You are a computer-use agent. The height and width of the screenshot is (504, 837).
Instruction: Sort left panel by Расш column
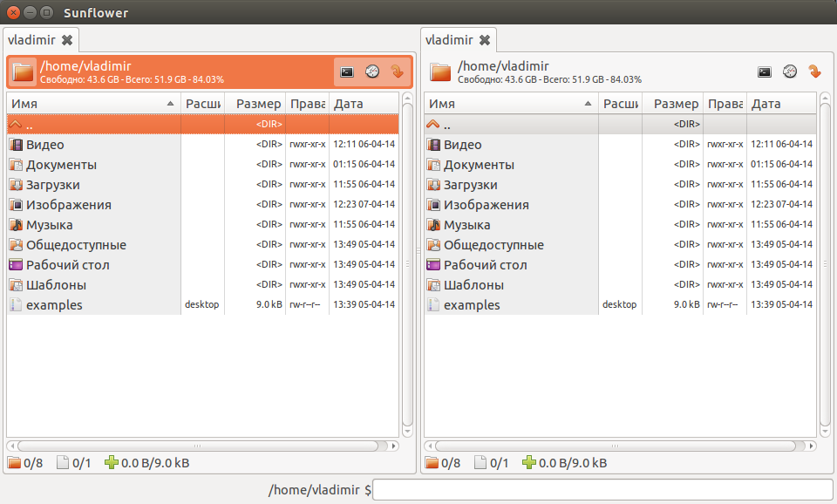tap(203, 104)
